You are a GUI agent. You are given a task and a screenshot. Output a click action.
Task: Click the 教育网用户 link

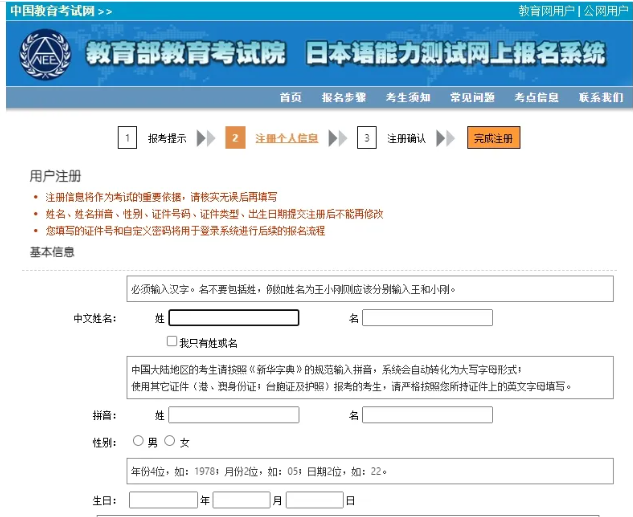tap(546, 10)
